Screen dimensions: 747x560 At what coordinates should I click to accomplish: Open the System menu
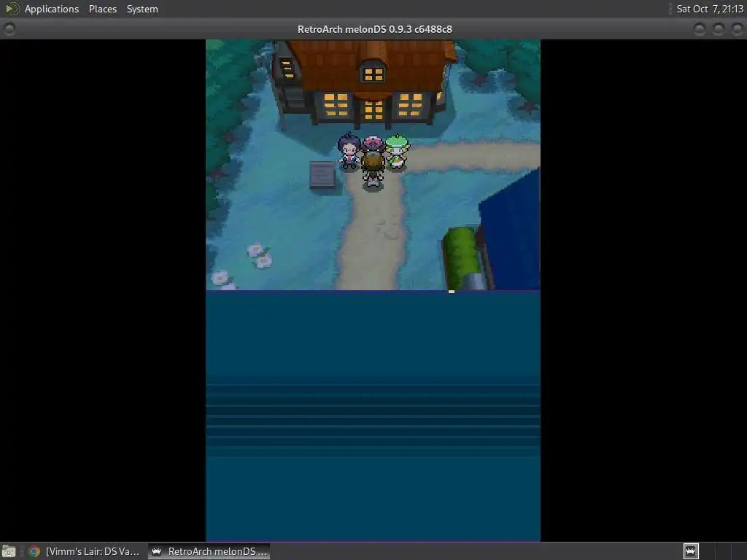142,9
